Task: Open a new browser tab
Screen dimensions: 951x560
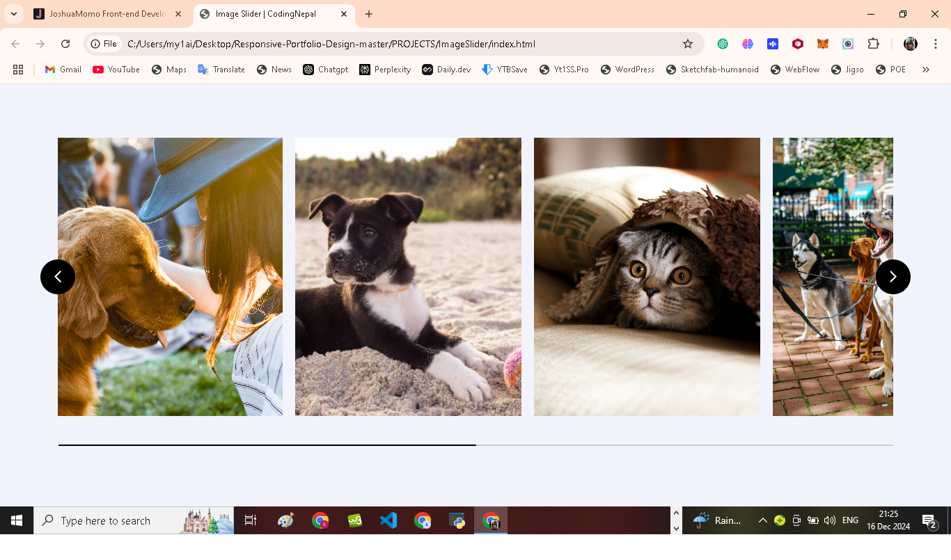Action: tap(369, 14)
